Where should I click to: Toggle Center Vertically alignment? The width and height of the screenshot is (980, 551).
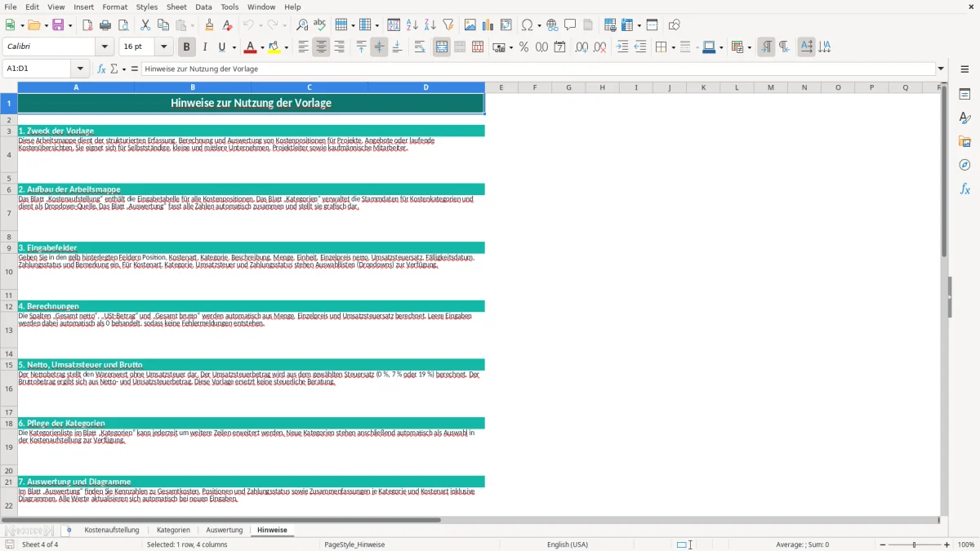click(379, 47)
